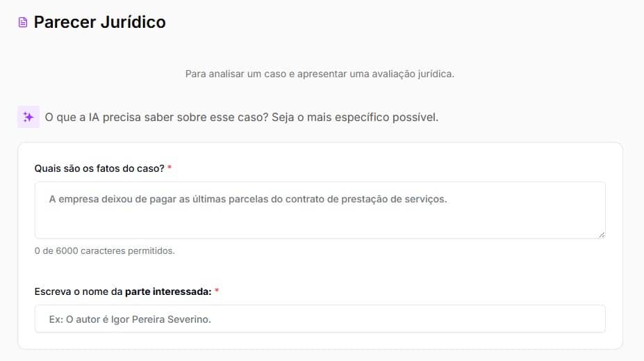Click the Escreva o nome da label text

[79, 291]
